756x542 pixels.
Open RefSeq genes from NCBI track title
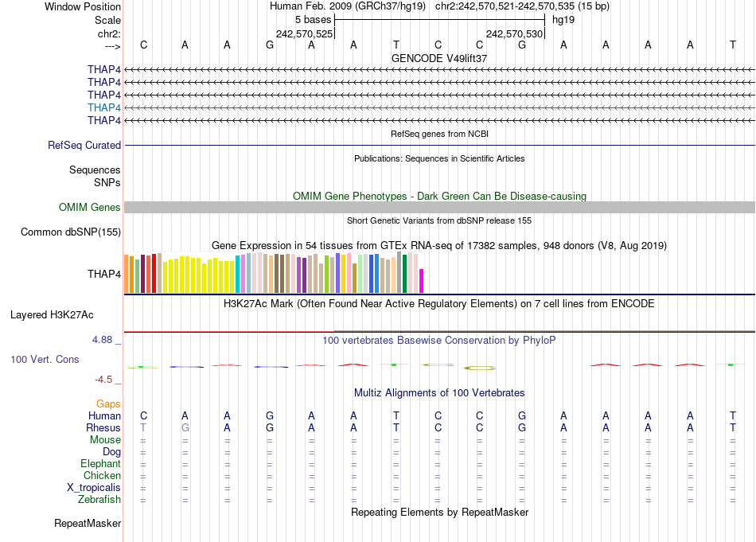pyautogui.click(x=439, y=134)
